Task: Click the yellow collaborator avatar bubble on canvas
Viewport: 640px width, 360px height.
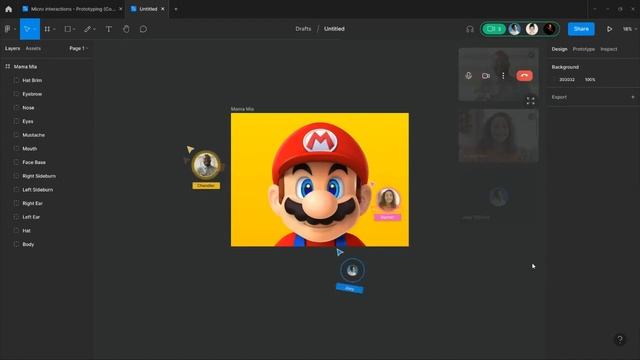Action: [206, 165]
